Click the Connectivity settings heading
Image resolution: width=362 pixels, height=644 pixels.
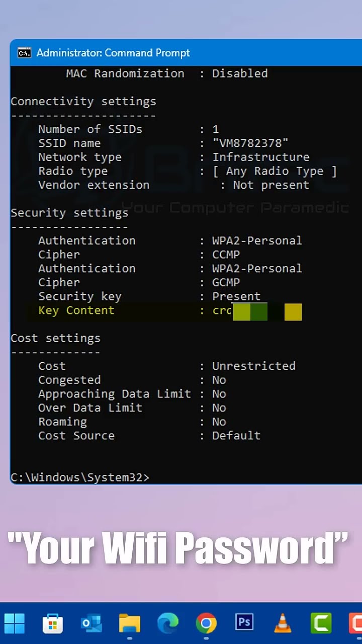click(83, 102)
